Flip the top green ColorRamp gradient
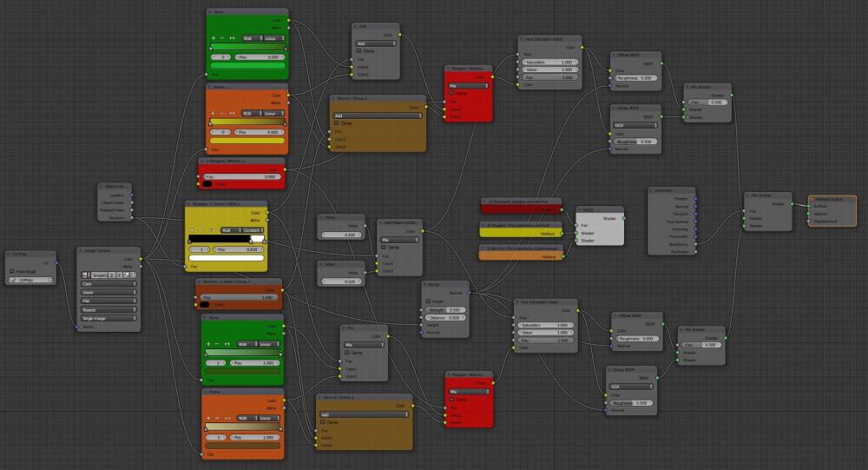The image size is (868, 470). pos(232,38)
